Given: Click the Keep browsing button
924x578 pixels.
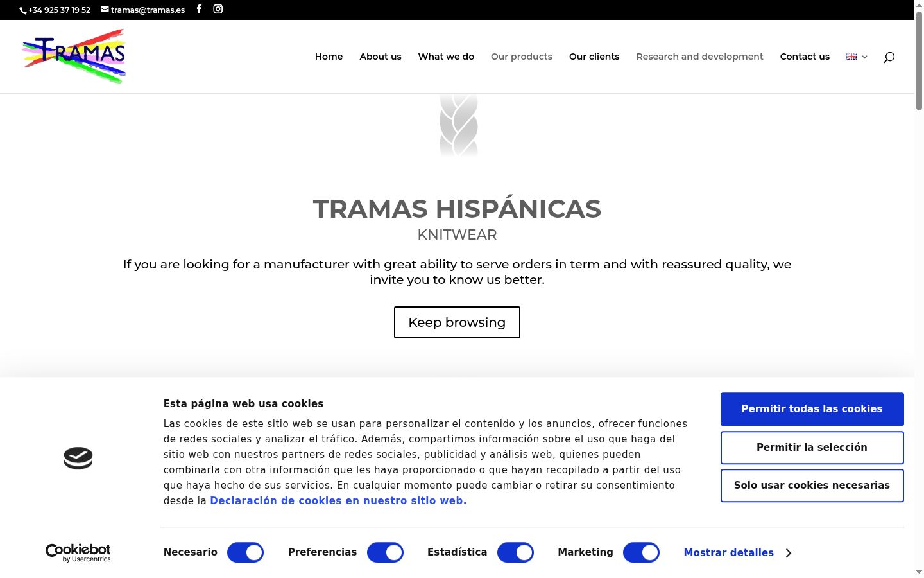Looking at the screenshot, I should tap(457, 322).
